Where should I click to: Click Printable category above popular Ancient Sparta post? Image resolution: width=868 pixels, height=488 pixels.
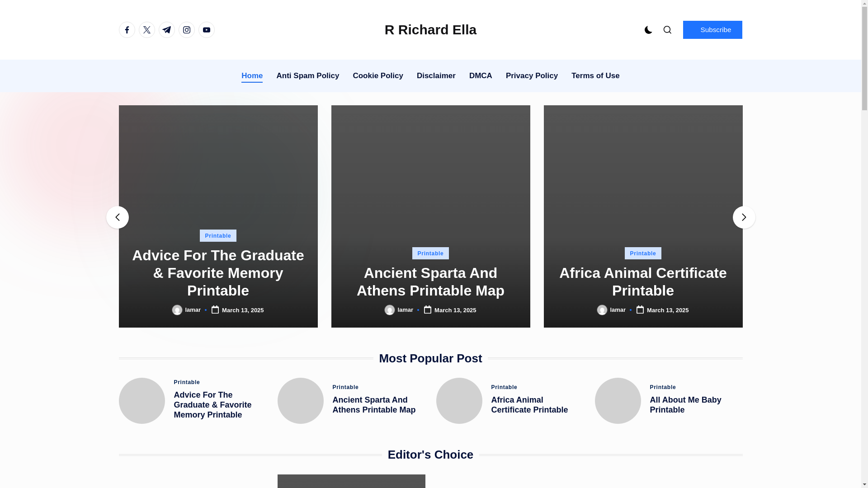tap(345, 387)
